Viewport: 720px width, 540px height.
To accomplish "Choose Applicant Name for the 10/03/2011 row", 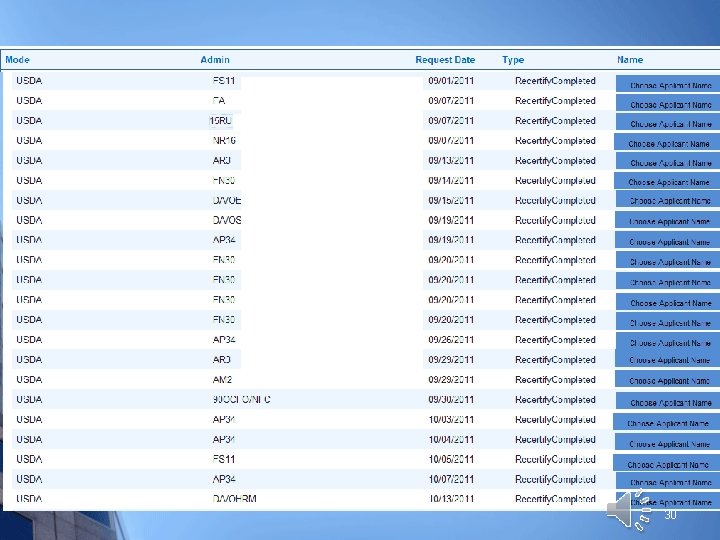I will (667, 422).
